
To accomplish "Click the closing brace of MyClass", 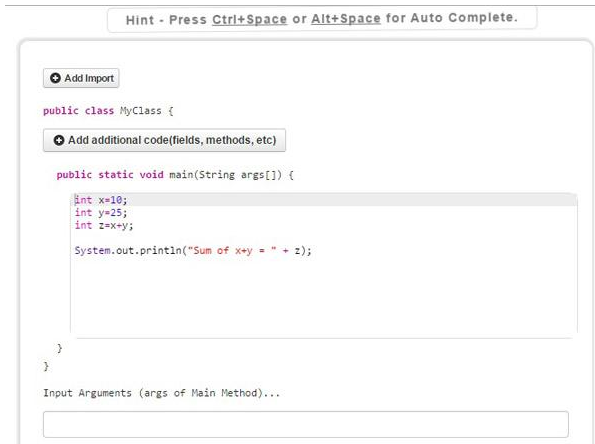I will click(x=46, y=366).
